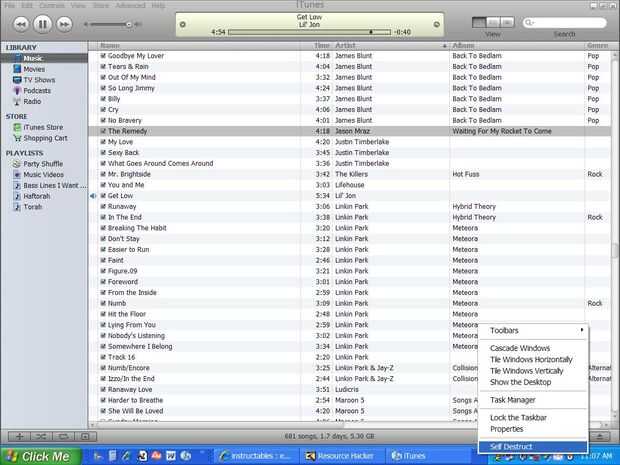
Task: Uncheck the She Will Be Loved checkbox
Action: click(103, 411)
